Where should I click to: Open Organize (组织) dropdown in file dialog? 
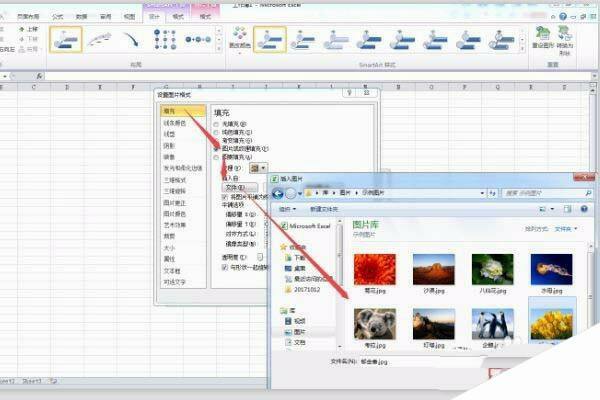(287, 209)
